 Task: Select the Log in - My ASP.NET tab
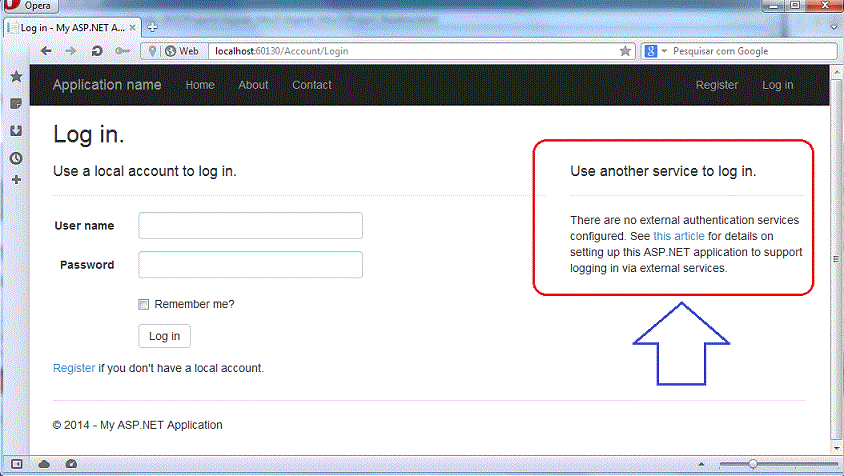tap(73, 27)
